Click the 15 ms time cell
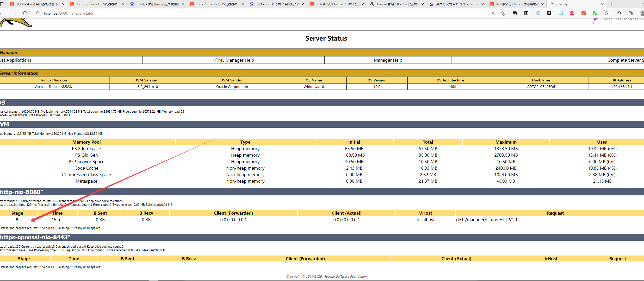Screen dimensions: 644x281 57,220
